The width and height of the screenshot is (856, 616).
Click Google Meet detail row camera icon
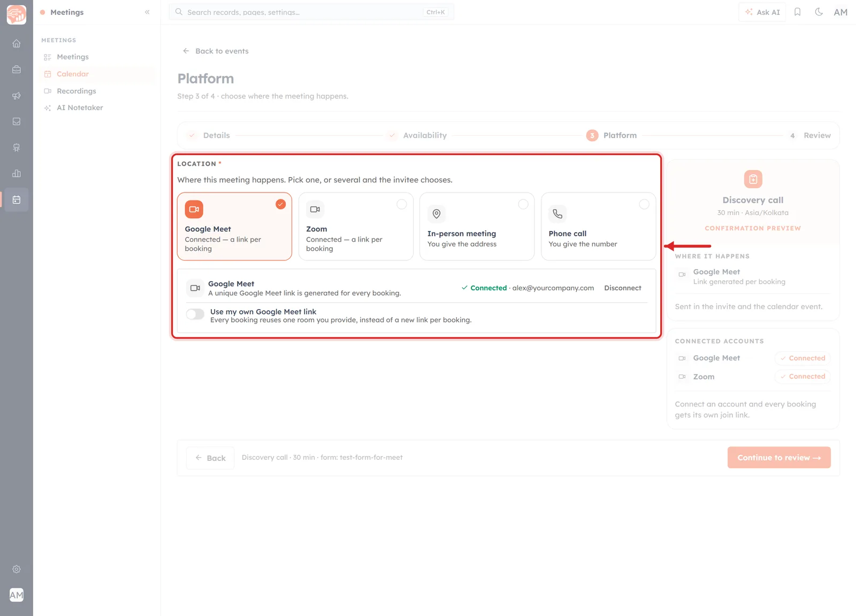point(195,288)
